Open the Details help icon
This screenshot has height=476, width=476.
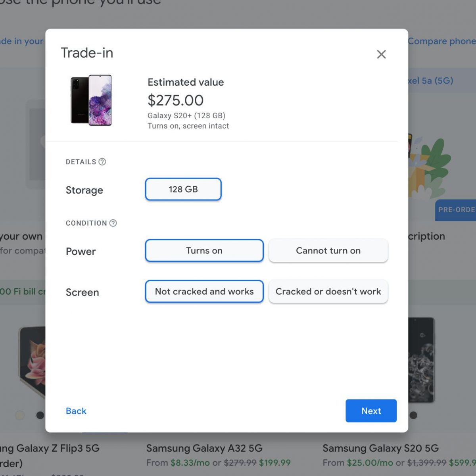coord(102,162)
